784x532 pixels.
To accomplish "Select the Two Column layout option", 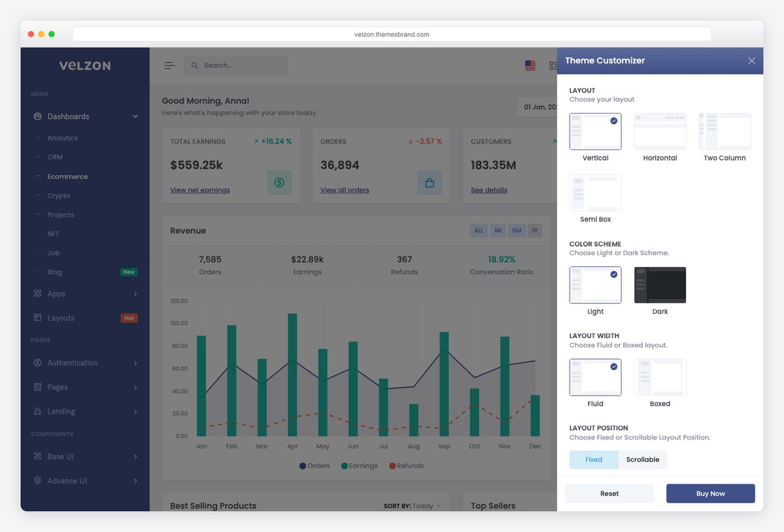I will pyautogui.click(x=725, y=132).
